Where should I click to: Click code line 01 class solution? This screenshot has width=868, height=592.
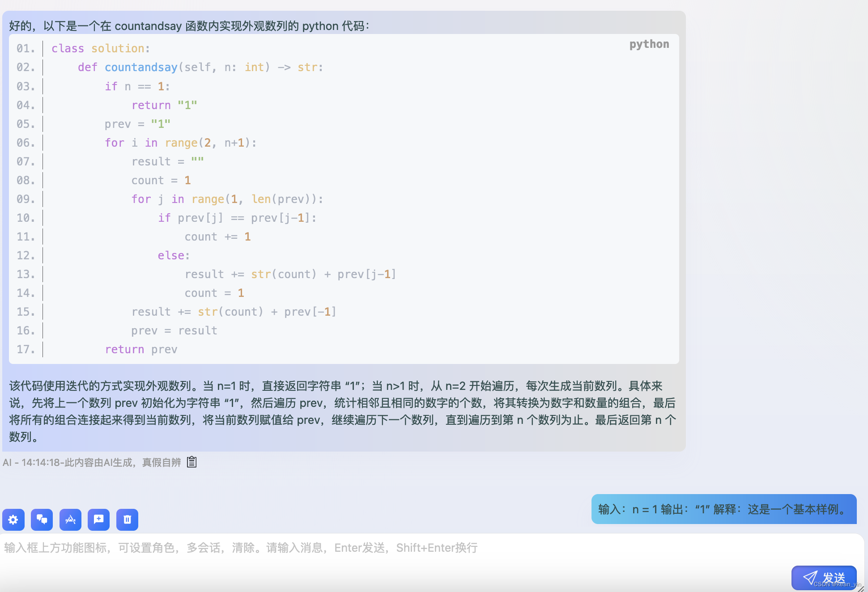click(101, 48)
